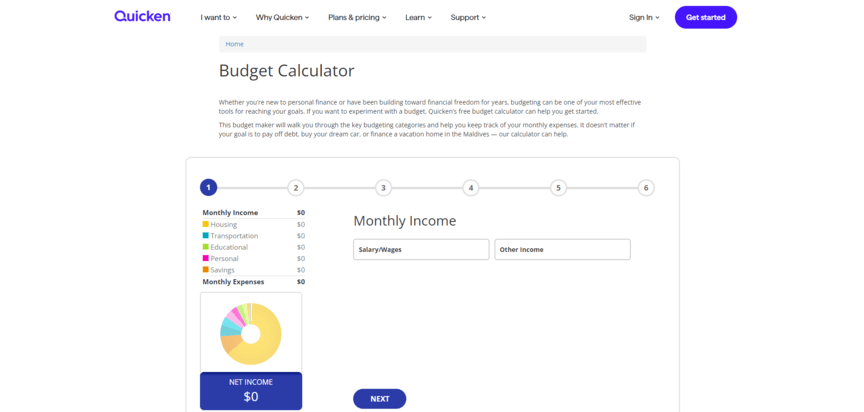Follow the Home breadcrumb link

coord(234,44)
